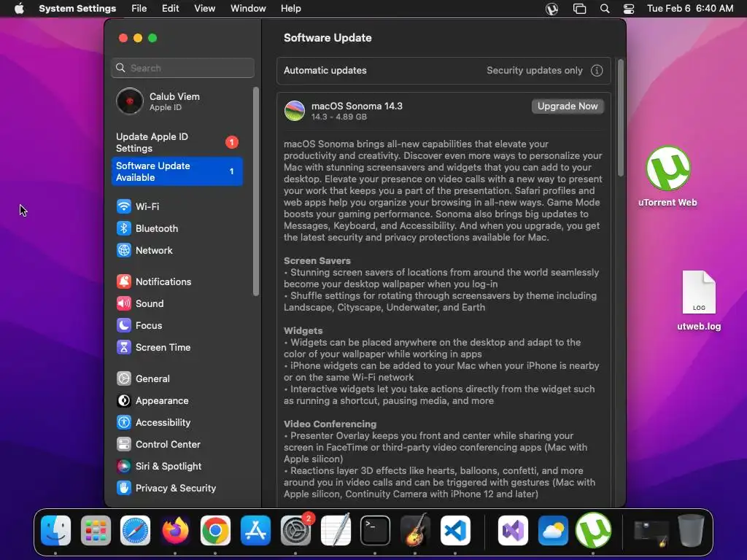Click System Settings icon in Dock

point(296,531)
